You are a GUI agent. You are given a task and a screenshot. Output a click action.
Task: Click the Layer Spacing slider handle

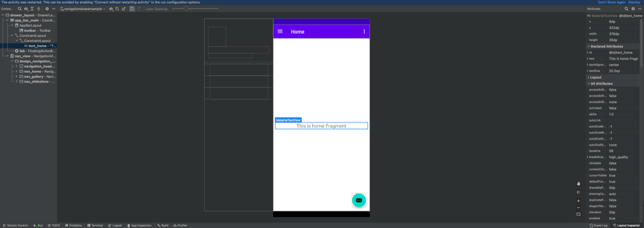(x=186, y=9)
